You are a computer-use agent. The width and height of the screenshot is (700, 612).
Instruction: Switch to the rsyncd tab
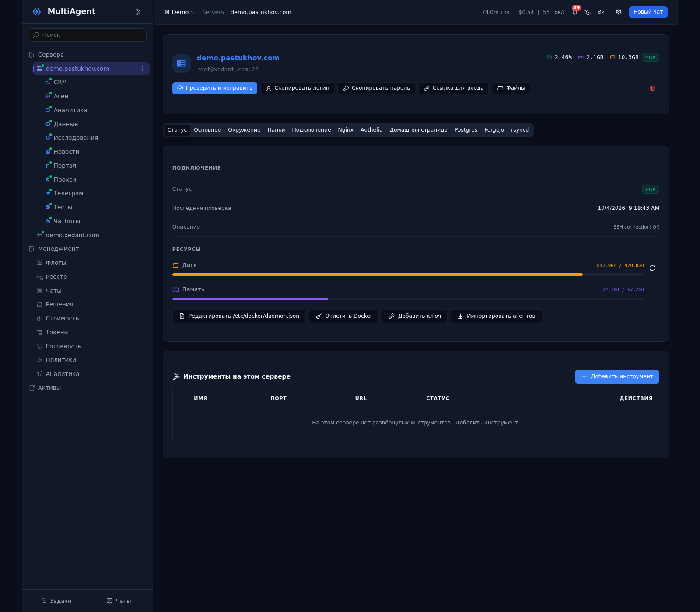tap(520, 130)
